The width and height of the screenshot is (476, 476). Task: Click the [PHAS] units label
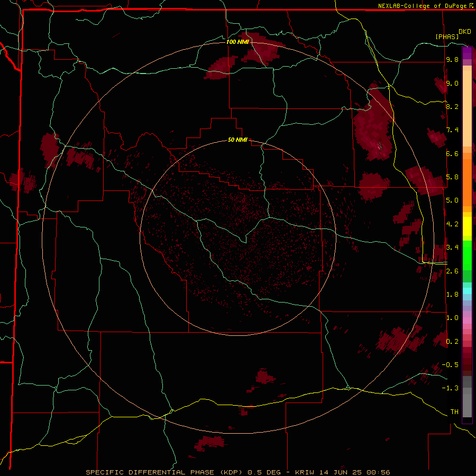coord(447,36)
